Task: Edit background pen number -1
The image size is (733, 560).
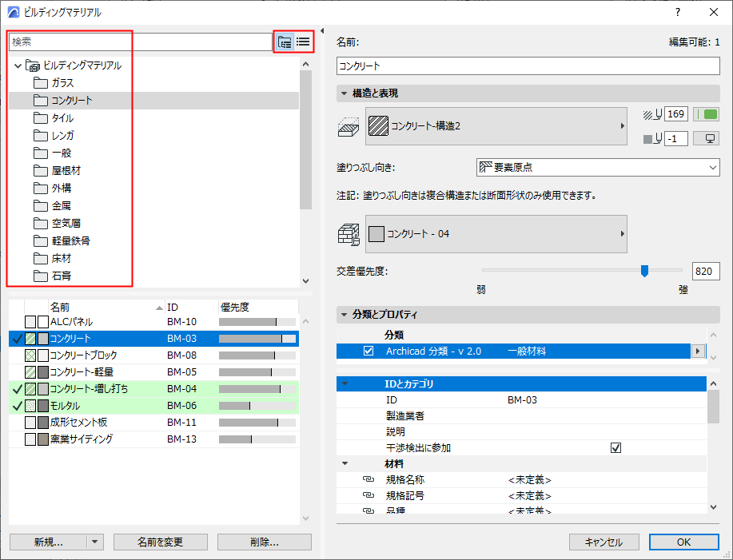Action: click(x=676, y=139)
